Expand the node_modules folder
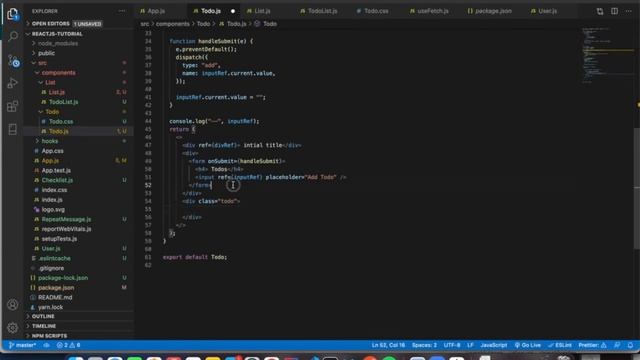640x360 pixels. point(58,43)
